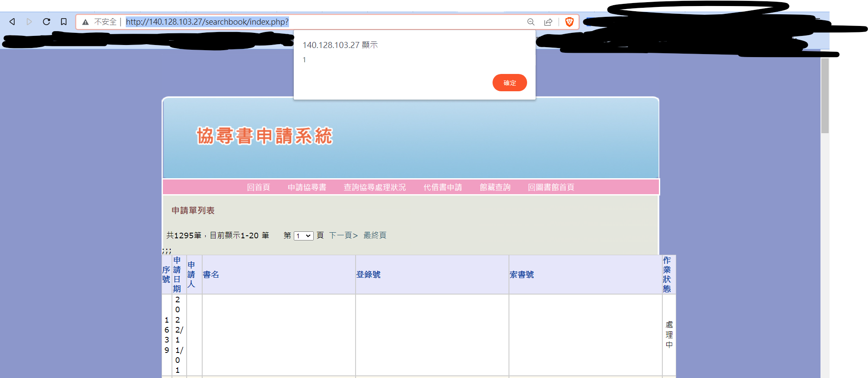The image size is (868, 378).
Task: Click the 序號 column header
Action: tap(166, 275)
